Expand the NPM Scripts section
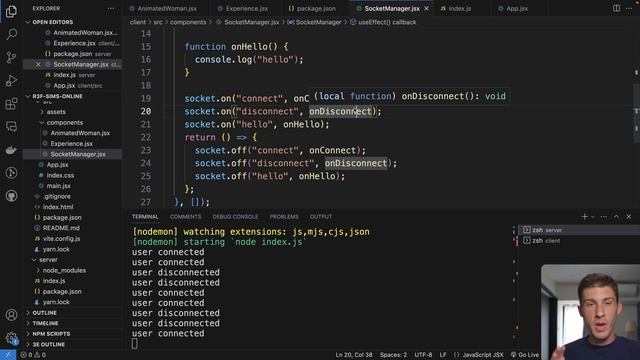 [51, 334]
